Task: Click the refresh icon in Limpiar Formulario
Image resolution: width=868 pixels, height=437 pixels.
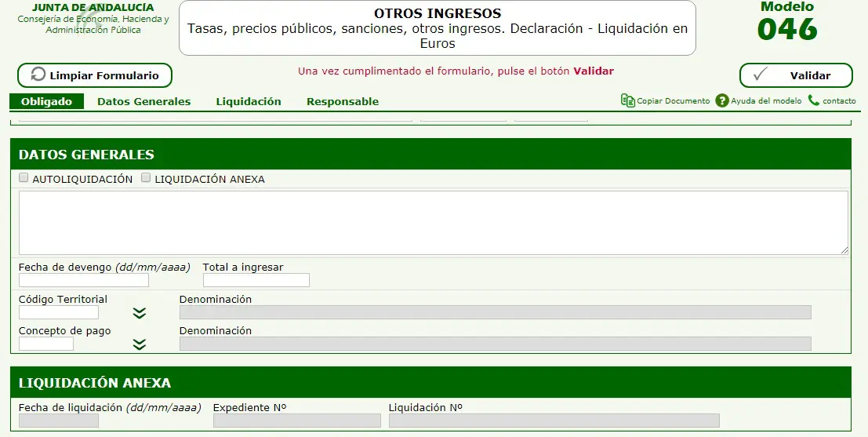Action: point(38,75)
